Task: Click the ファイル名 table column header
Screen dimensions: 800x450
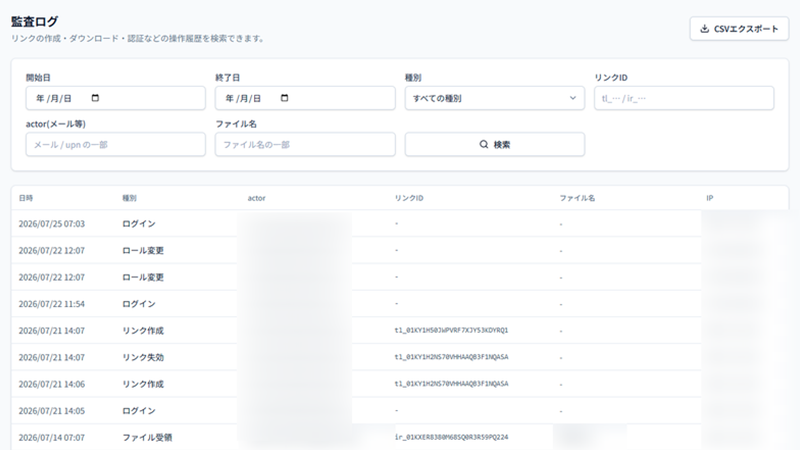Action: [x=577, y=198]
